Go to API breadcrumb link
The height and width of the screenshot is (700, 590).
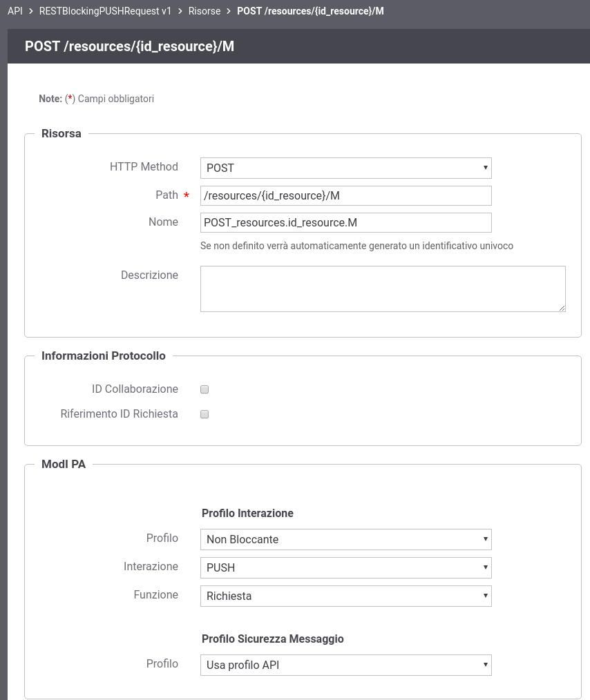[x=15, y=11]
